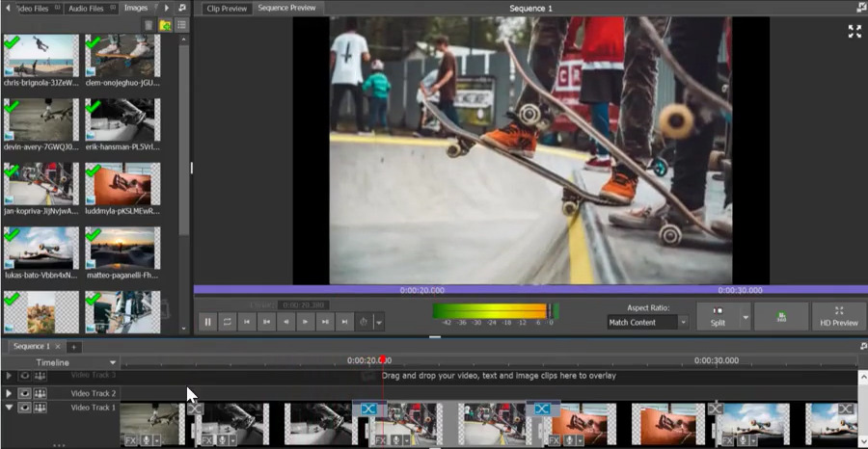
Task: Close the Sequence 1 tab
Action: [x=58, y=347]
